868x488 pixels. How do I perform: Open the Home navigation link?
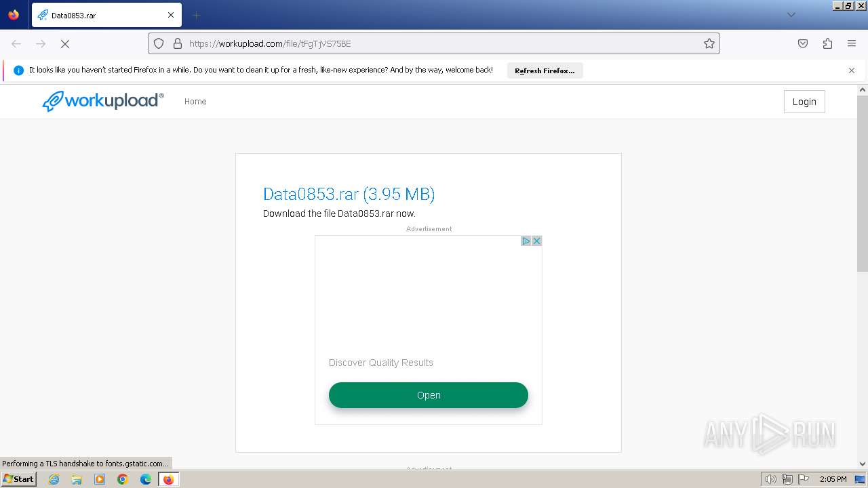195,102
